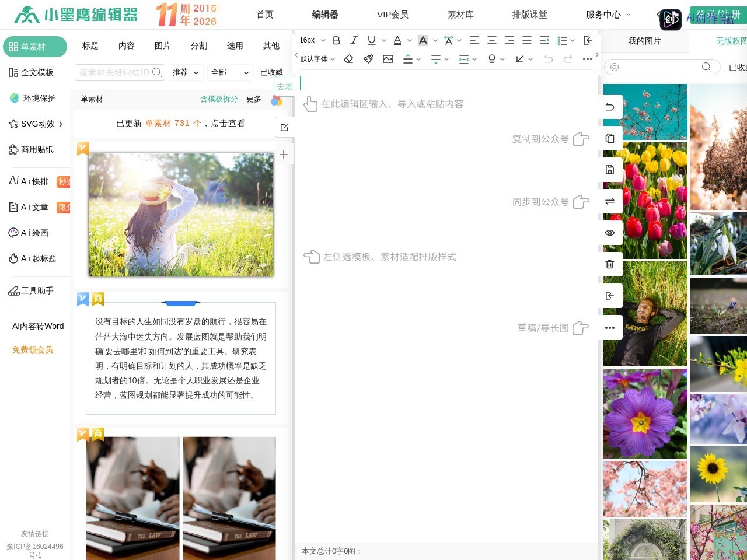This screenshot has width=747, height=560.
Task: Expand the line height dropdown arrow
Action: [x=573, y=41]
